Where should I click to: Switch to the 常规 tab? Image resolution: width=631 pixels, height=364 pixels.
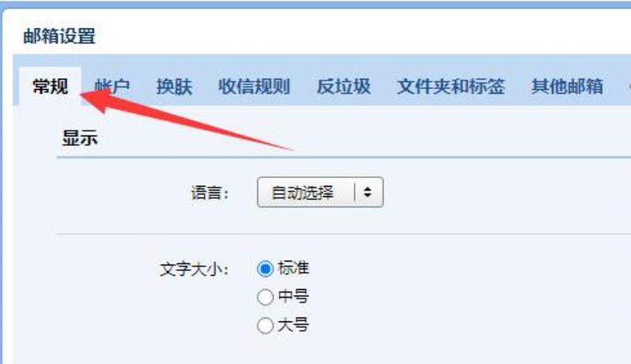(50, 86)
